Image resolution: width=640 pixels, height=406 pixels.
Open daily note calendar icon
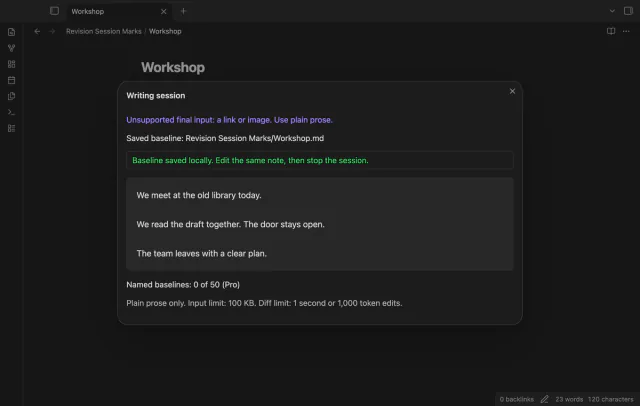point(11,80)
